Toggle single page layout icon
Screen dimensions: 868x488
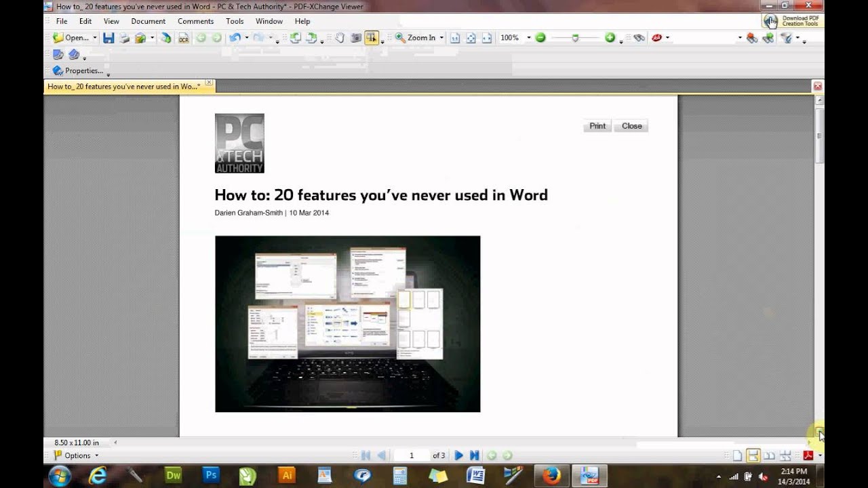coord(737,455)
